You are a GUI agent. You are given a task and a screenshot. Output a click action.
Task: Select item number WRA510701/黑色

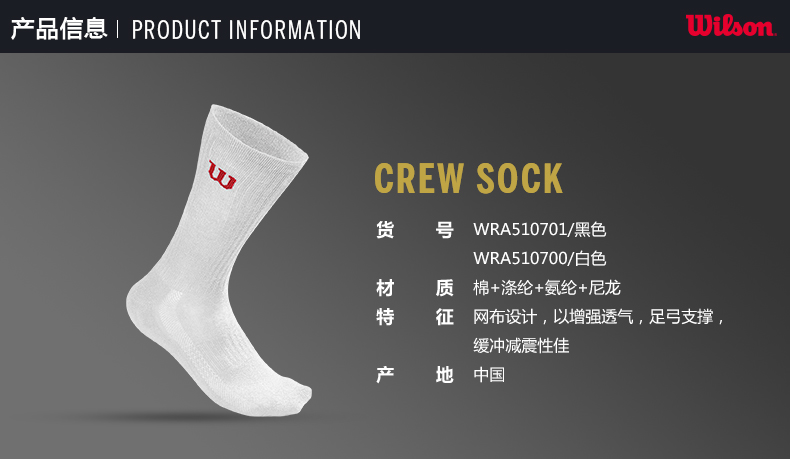(x=539, y=230)
